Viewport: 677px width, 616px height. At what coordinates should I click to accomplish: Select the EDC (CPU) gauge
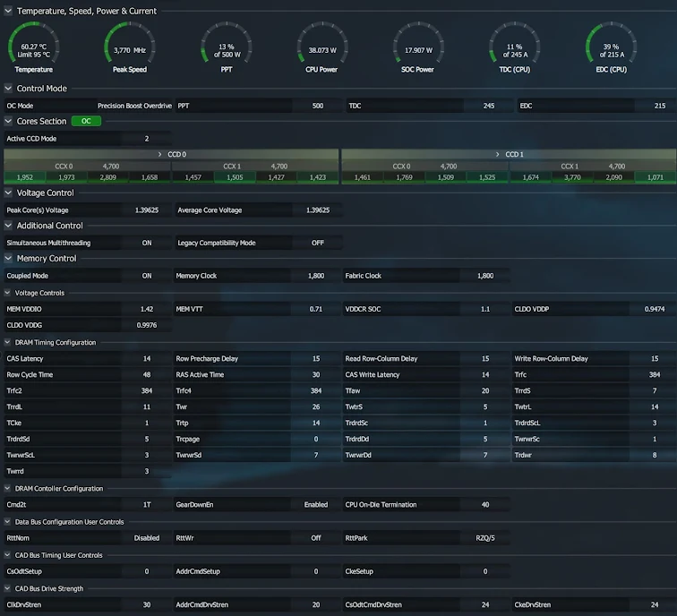pyautogui.click(x=611, y=47)
